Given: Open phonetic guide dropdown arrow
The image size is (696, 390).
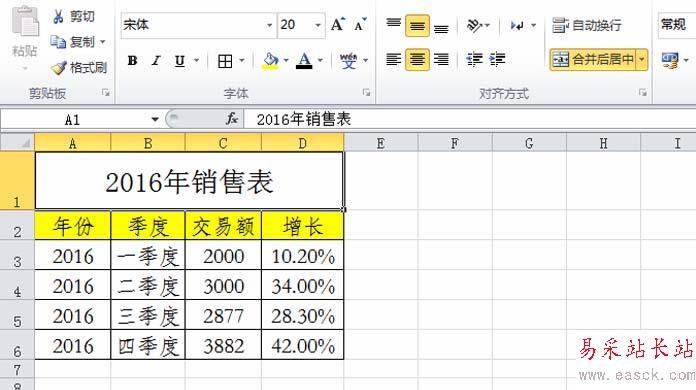Looking at the screenshot, I should (x=366, y=60).
